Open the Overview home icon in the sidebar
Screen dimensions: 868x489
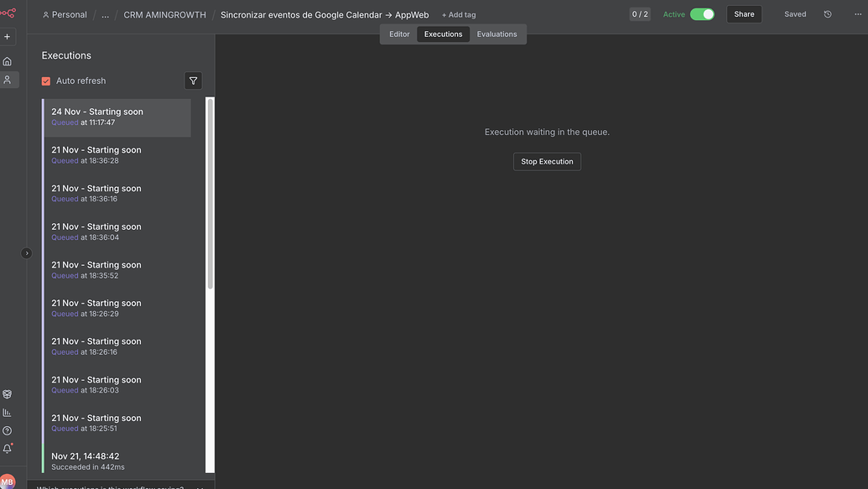click(x=7, y=60)
